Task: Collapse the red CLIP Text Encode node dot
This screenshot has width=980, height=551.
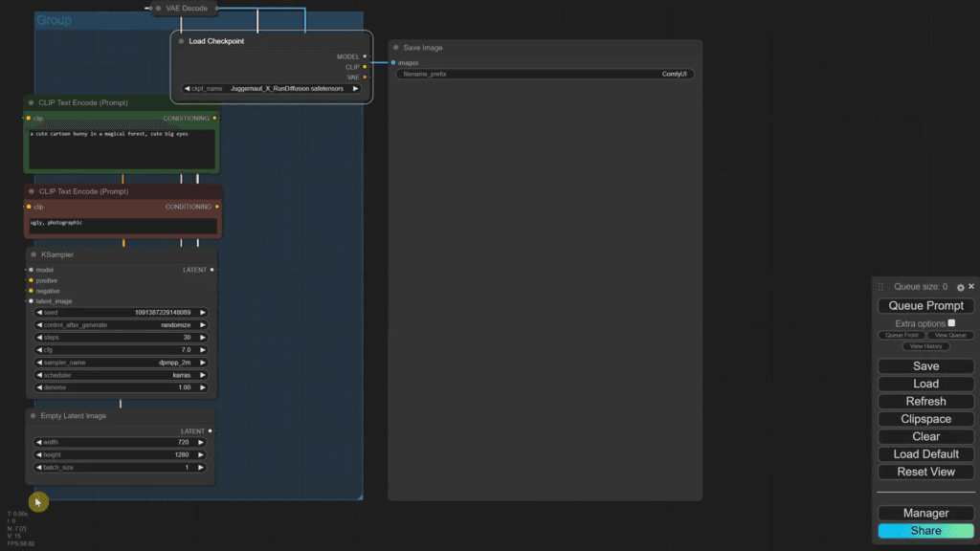Action: 32,191
